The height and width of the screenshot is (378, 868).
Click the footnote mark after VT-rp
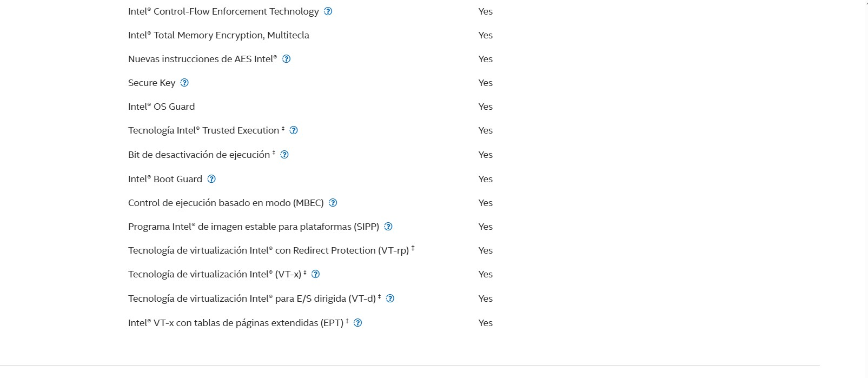[413, 248]
